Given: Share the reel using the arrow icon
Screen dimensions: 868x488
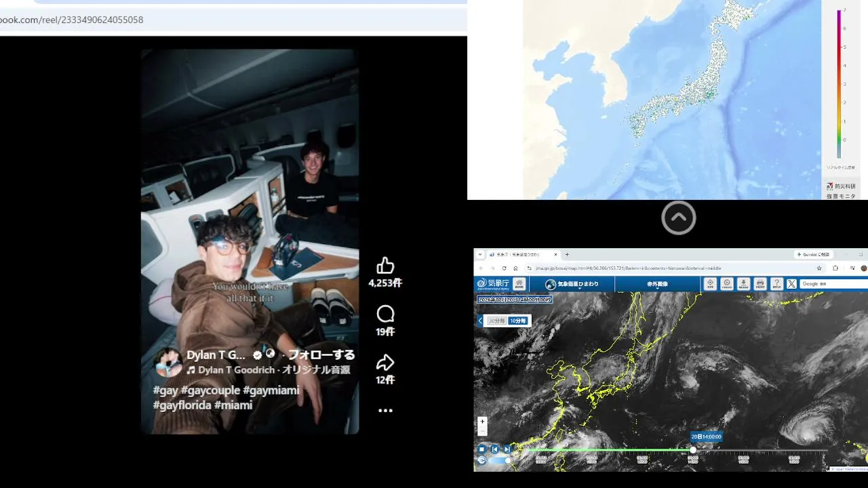Looking at the screenshot, I should pos(385,362).
